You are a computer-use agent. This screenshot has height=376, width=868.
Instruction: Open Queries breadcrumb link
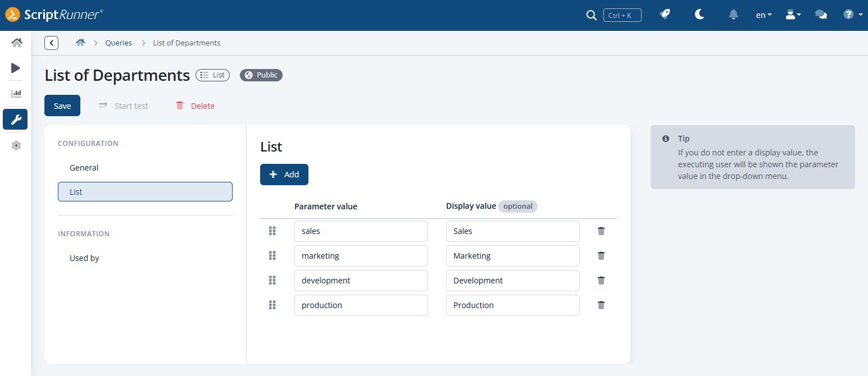click(119, 43)
